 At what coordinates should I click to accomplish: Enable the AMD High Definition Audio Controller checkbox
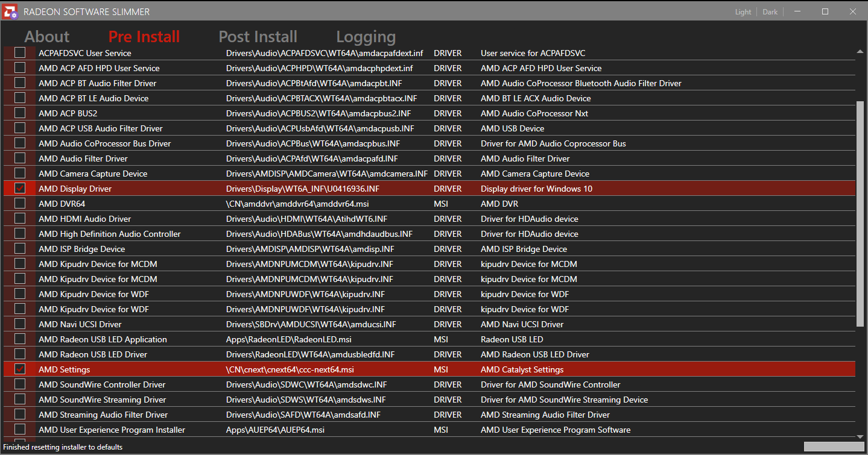click(20, 233)
